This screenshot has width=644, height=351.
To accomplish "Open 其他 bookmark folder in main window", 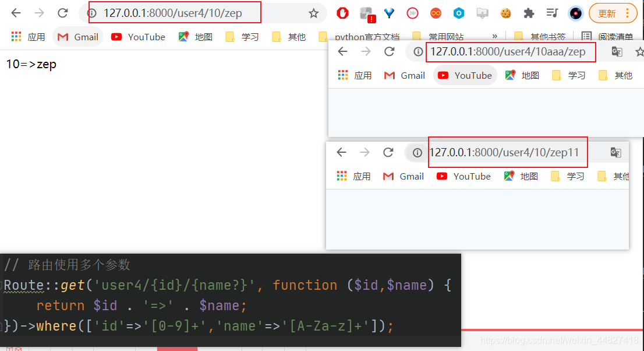I will 289,37.
